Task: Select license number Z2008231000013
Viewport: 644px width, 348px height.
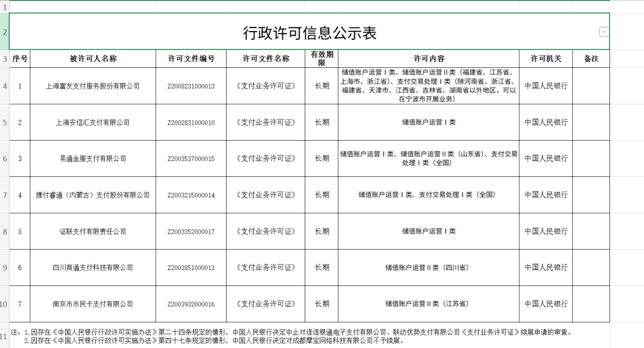Action: tap(191, 86)
